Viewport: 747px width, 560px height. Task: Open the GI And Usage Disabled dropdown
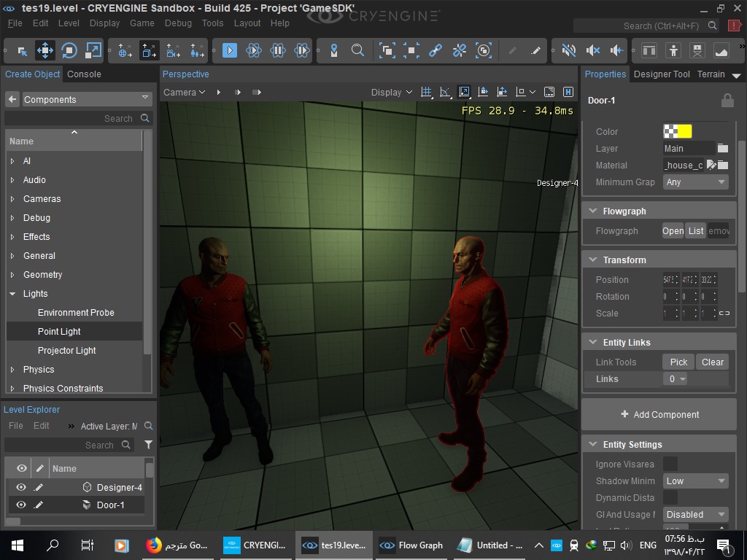coord(695,514)
